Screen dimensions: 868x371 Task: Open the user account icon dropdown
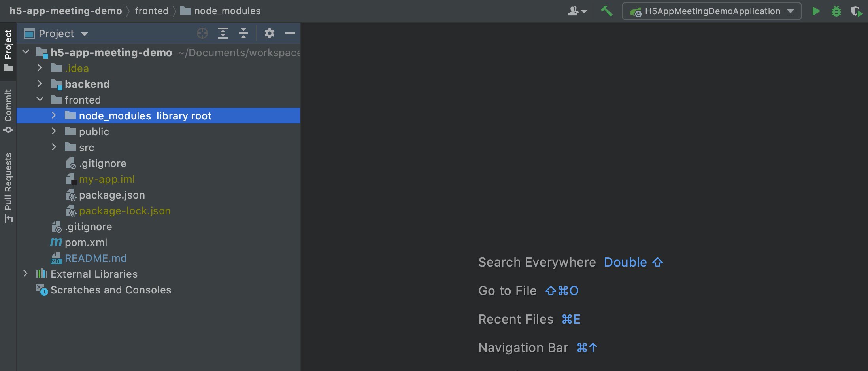point(577,11)
